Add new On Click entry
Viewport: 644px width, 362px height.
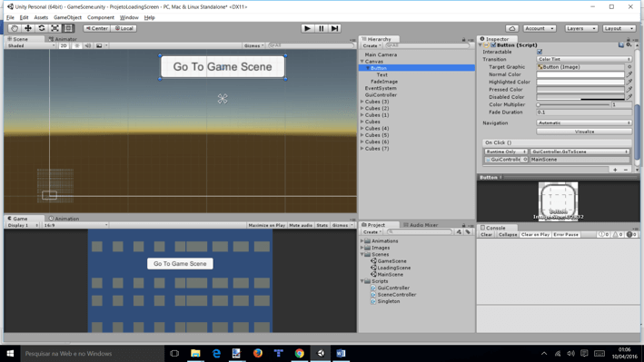pos(615,170)
